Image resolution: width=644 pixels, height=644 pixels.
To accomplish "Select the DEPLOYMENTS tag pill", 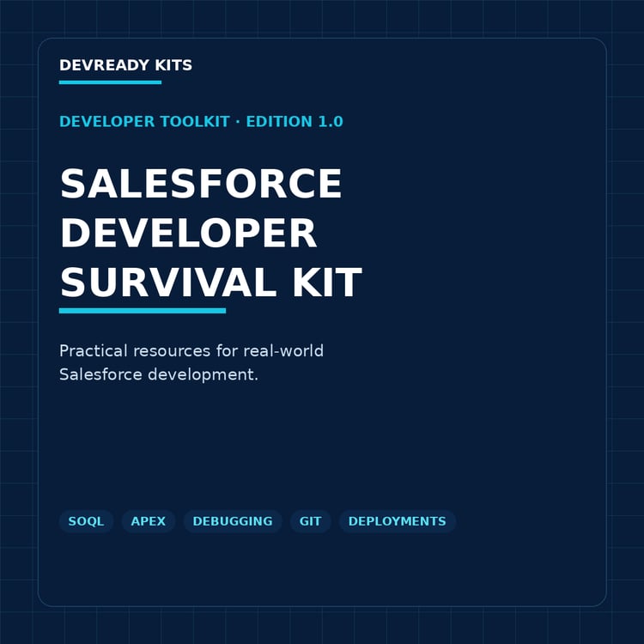I will [x=398, y=521].
